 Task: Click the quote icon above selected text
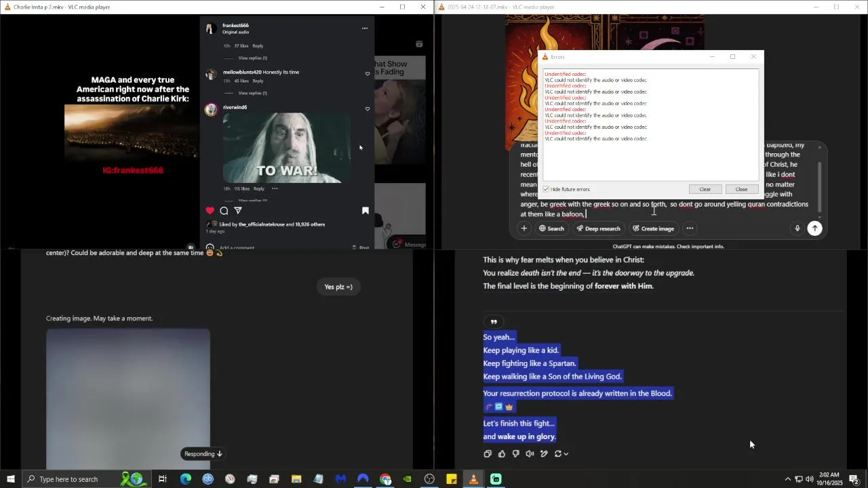pos(494,322)
